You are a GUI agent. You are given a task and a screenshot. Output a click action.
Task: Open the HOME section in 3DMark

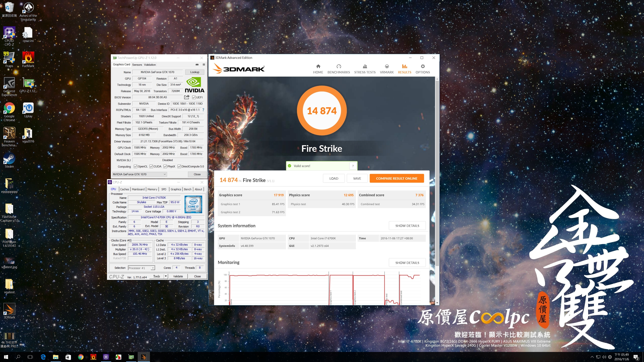(x=318, y=69)
